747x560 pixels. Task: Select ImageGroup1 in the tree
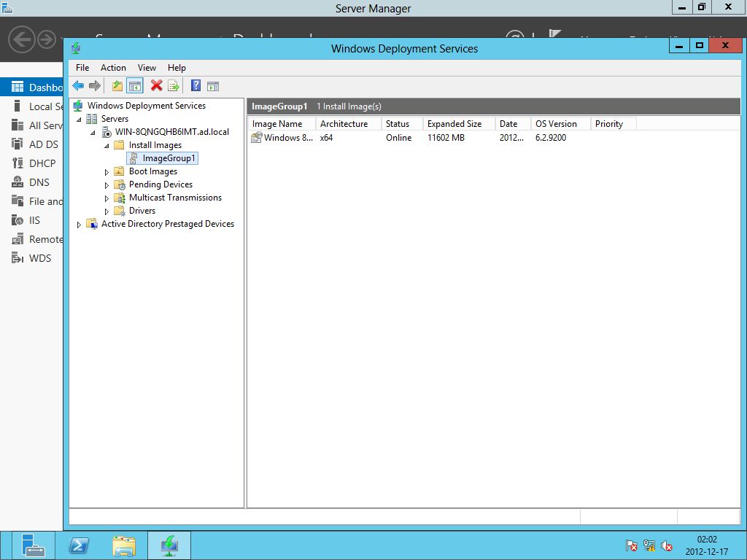(169, 158)
